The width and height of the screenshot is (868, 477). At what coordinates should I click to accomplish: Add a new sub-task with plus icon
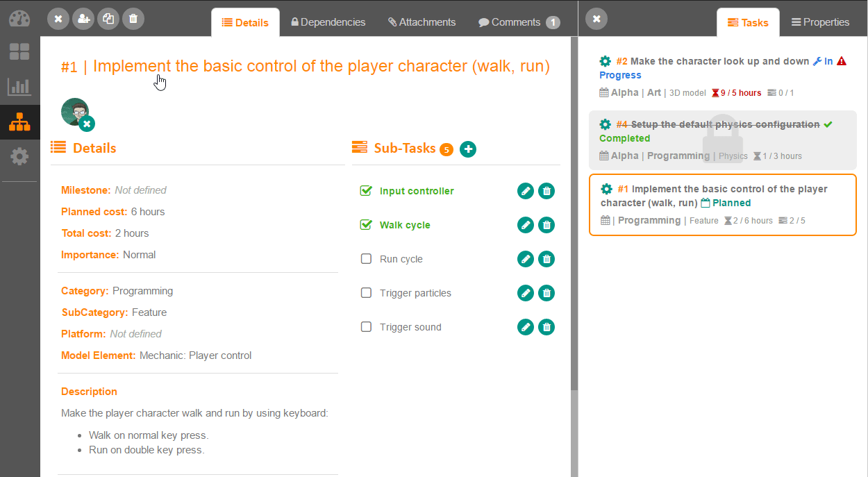pyautogui.click(x=468, y=149)
